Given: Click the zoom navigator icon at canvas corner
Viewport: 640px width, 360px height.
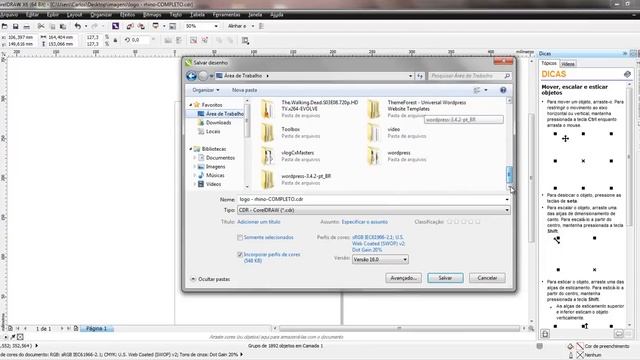Looking at the screenshot, I should click(531, 328).
